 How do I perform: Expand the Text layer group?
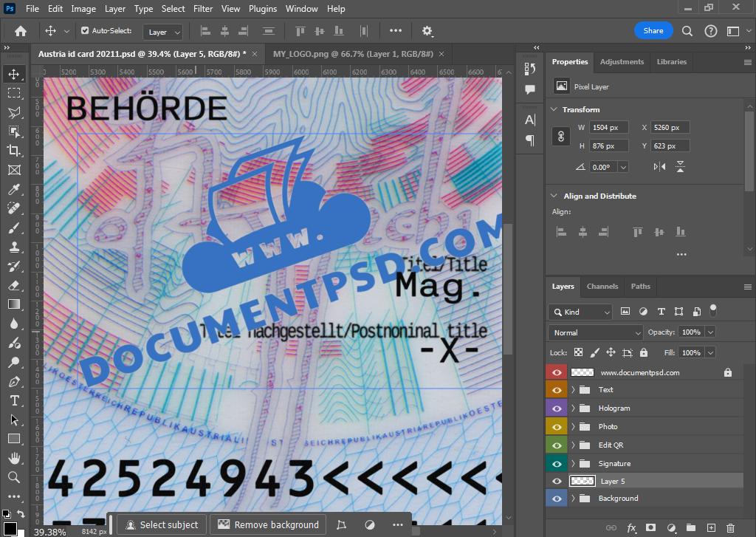pos(573,390)
